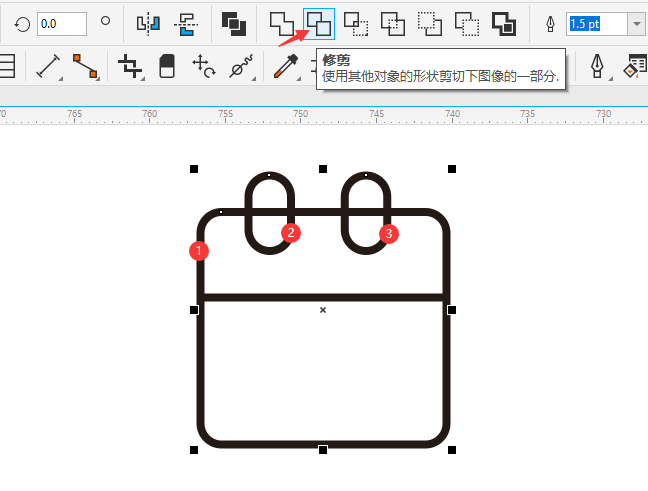This screenshot has height=491, width=648.
Task: Click the rotation angle field showing 0.0
Action: coord(62,24)
